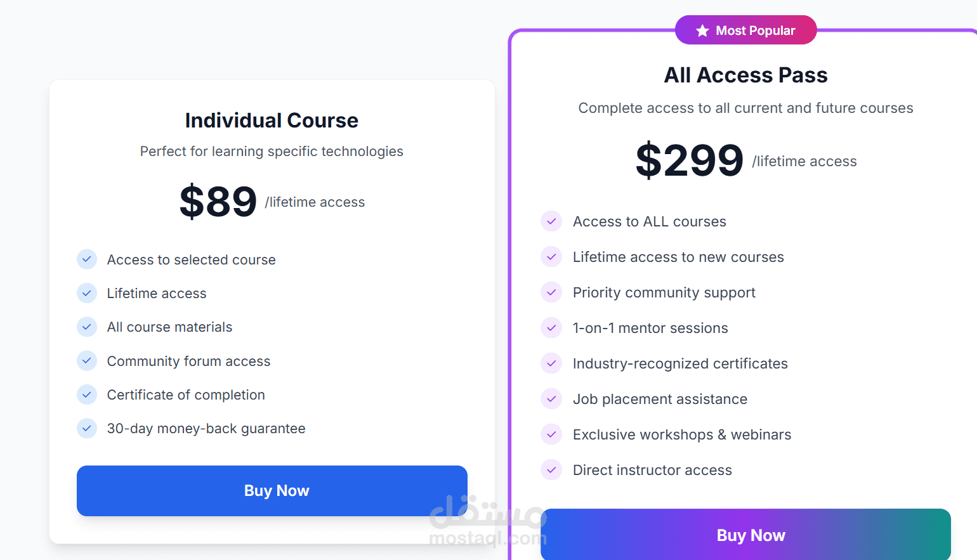Viewport: 977px width, 560px height.
Task: Click checkmark icon beside All course materials
Action: 87,327
